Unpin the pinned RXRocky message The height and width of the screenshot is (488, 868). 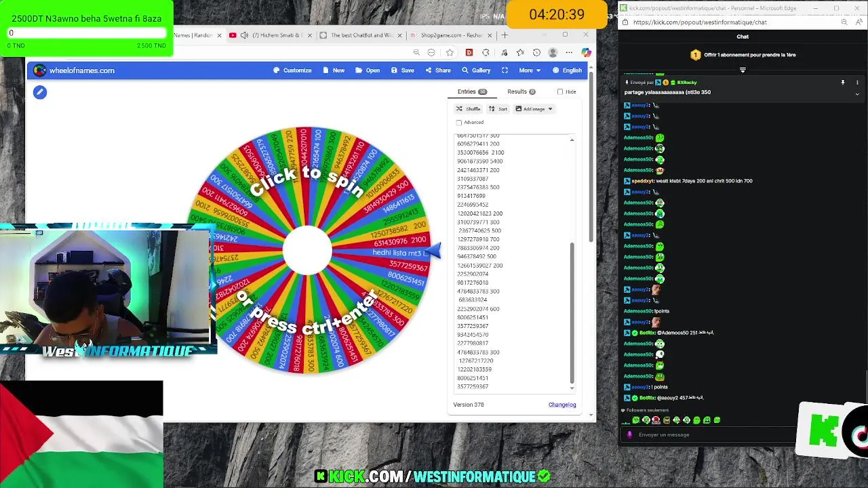pyautogui.click(x=843, y=83)
